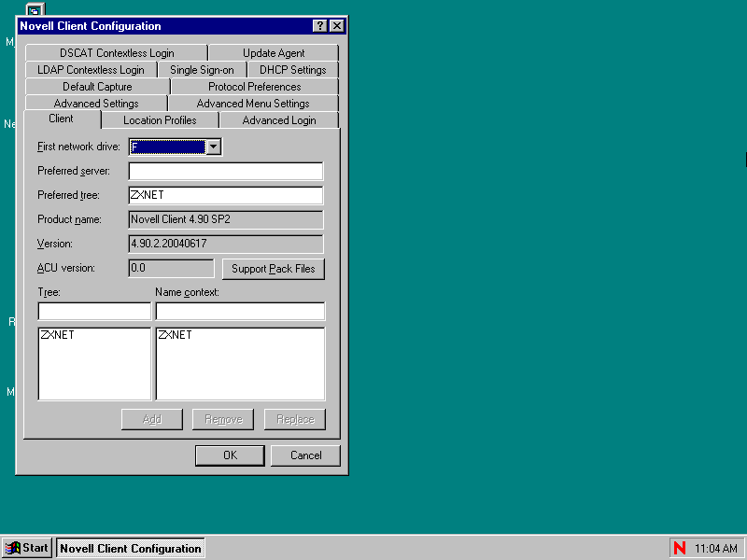Screen dimensions: 747x560
Task: Close the Novell Client Configuration window
Action: (x=337, y=26)
